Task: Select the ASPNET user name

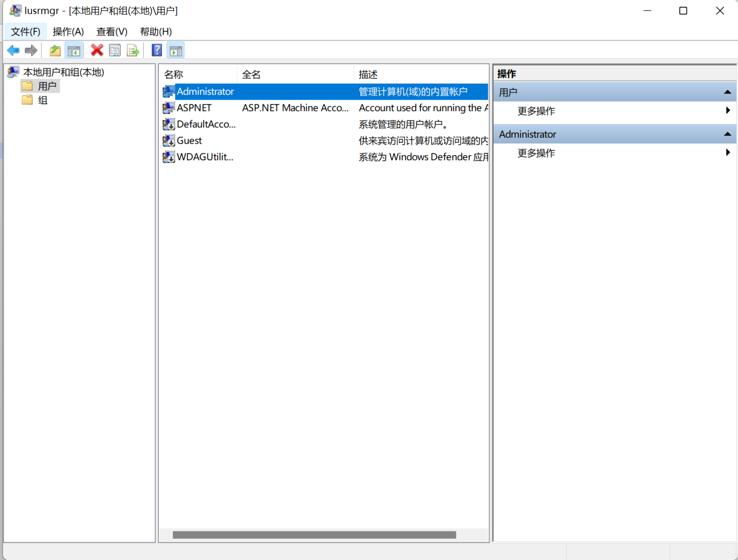Action: [194, 108]
